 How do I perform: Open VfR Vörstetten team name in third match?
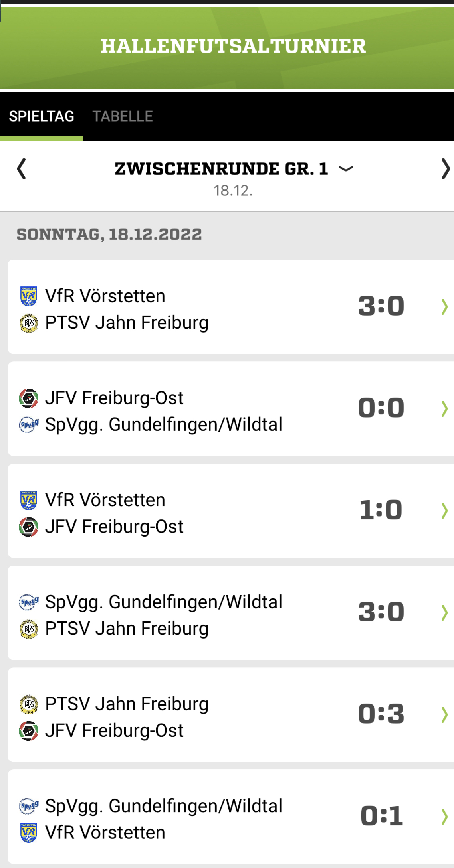point(105,500)
